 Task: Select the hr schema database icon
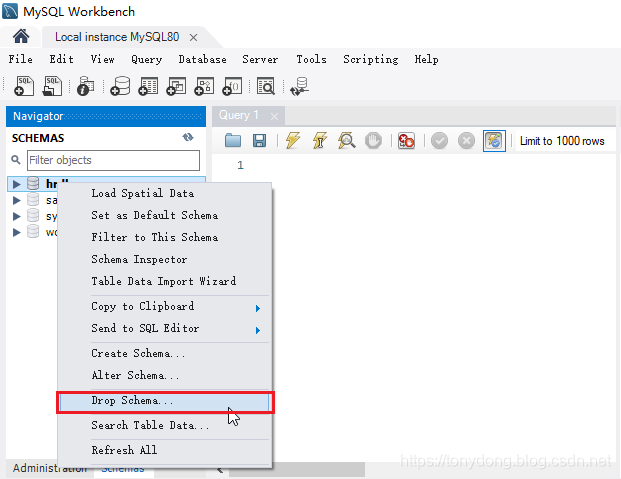(33, 183)
